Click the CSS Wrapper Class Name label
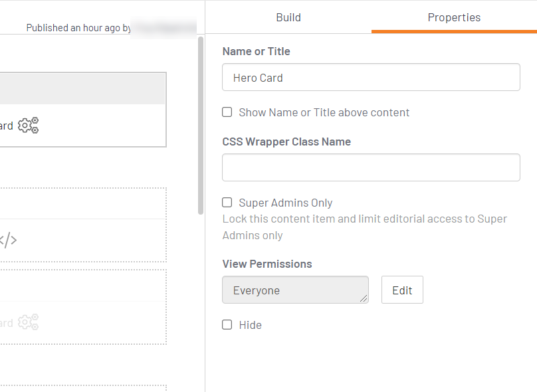 [286, 142]
